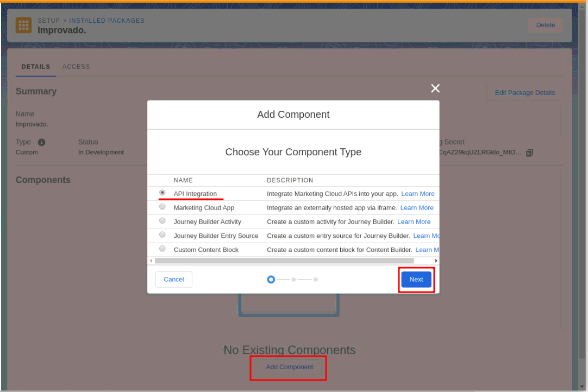Click Next in the Add Component dialog
Screen dimensions: 588x392
(416, 280)
